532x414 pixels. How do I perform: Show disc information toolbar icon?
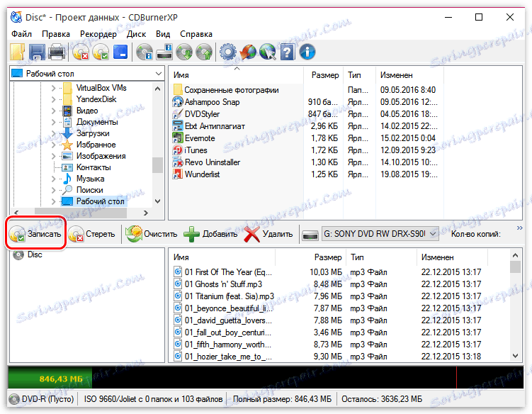[x=145, y=52]
